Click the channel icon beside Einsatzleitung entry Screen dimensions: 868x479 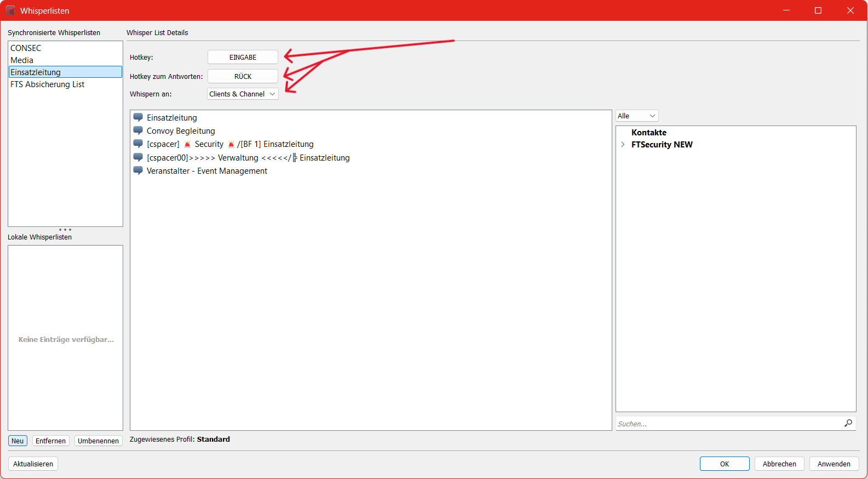pyautogui.click(x=138, y=117)
